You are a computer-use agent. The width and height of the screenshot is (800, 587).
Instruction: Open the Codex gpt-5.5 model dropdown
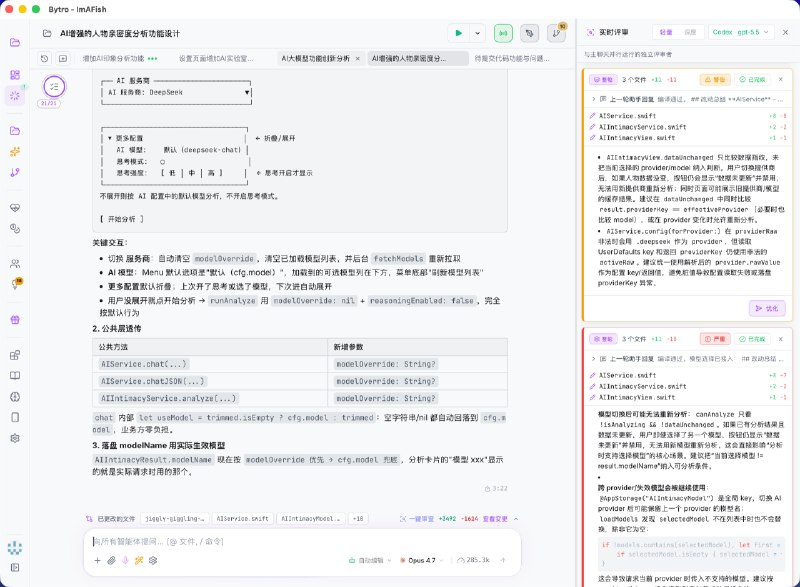tap(740, 32)
